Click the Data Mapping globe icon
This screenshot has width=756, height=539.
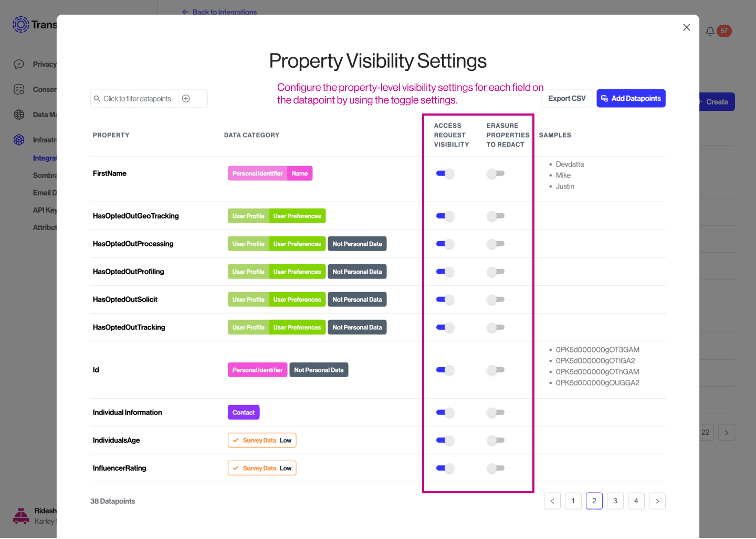(x=18, y=115)
